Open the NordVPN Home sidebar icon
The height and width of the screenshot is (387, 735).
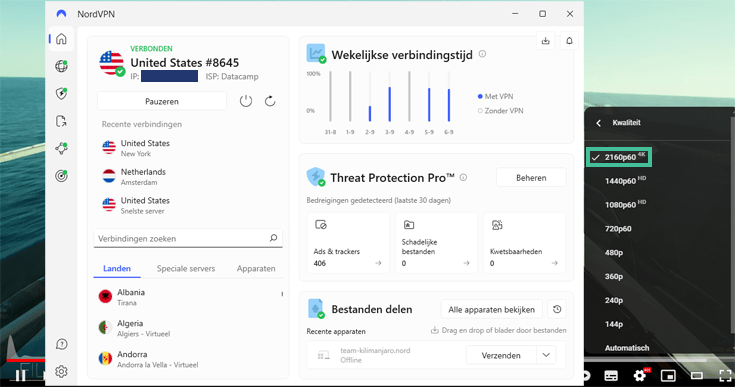pos(61,39)
